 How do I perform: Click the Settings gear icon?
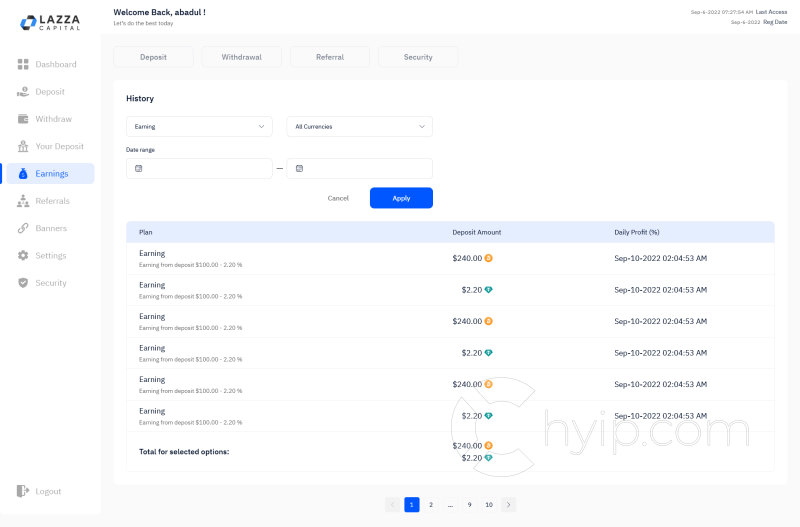pos(23,256)
